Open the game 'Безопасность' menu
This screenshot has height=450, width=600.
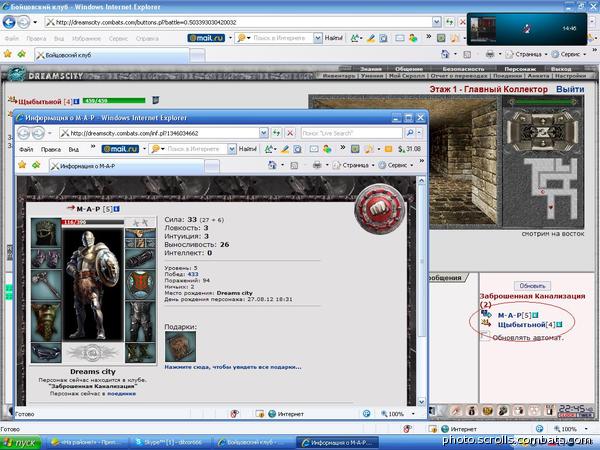point(463,69)
